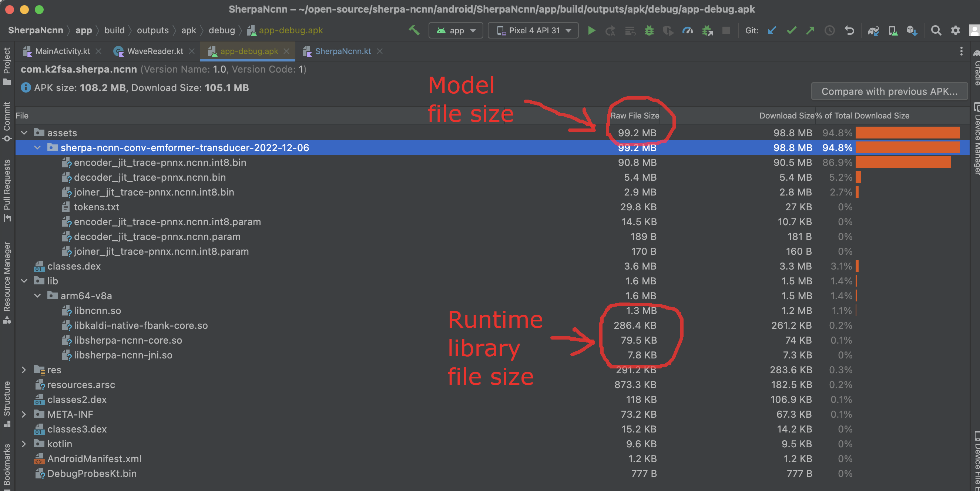Click the Apply Changes and Restart icon
Viewport: 980px width, 491px height.
point(610,30)
